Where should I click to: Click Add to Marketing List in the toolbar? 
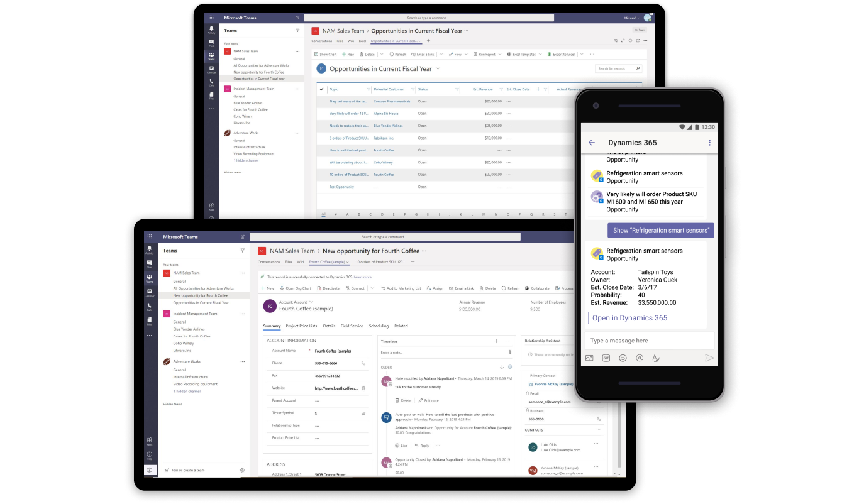[x=400, y=288]
